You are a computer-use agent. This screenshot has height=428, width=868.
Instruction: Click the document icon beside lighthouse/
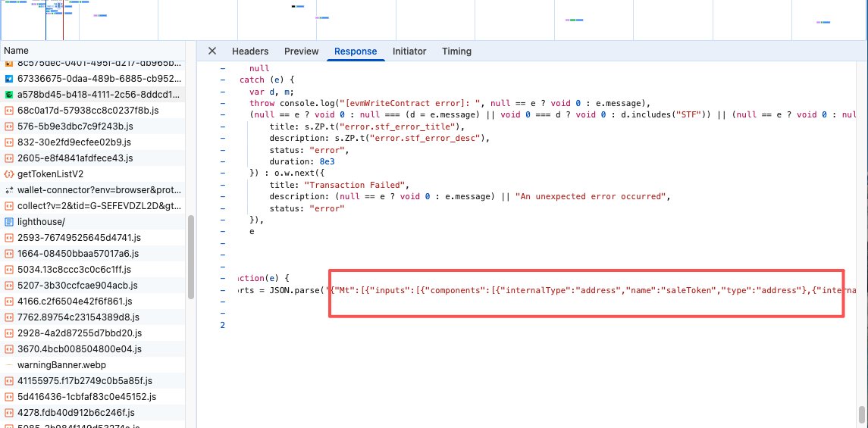tap(9, 222)
